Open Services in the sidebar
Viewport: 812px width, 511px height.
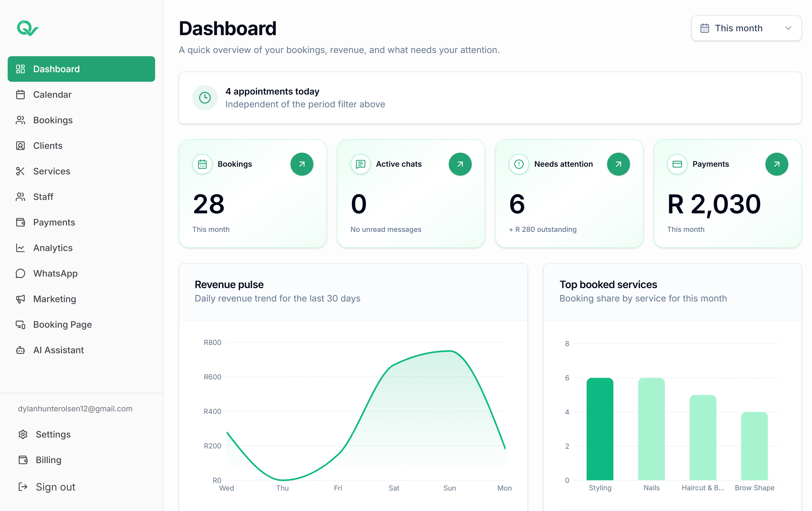(81, 171)
